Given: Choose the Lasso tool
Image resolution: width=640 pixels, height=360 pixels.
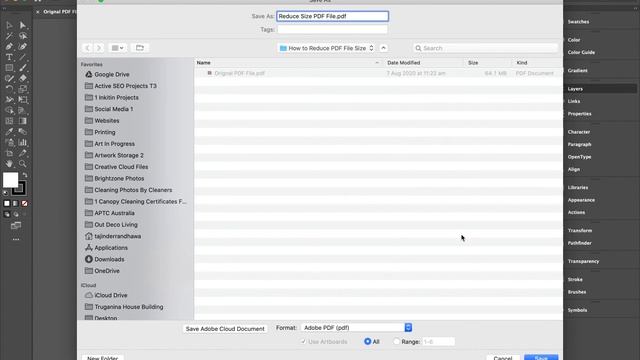Looking at the screenshot, I should [x=23, y=36].
